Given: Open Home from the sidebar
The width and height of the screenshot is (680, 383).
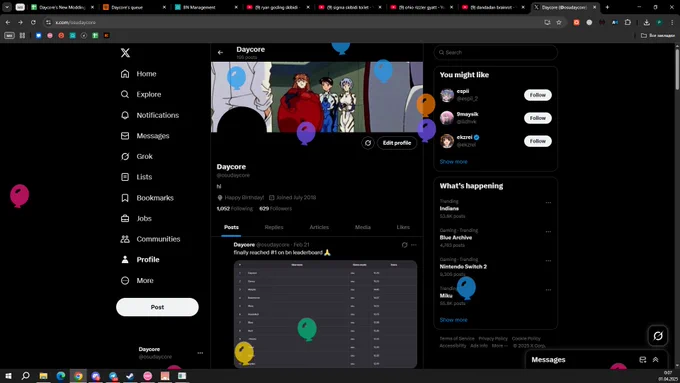Looking at the screenshot, I should (139, 74).
